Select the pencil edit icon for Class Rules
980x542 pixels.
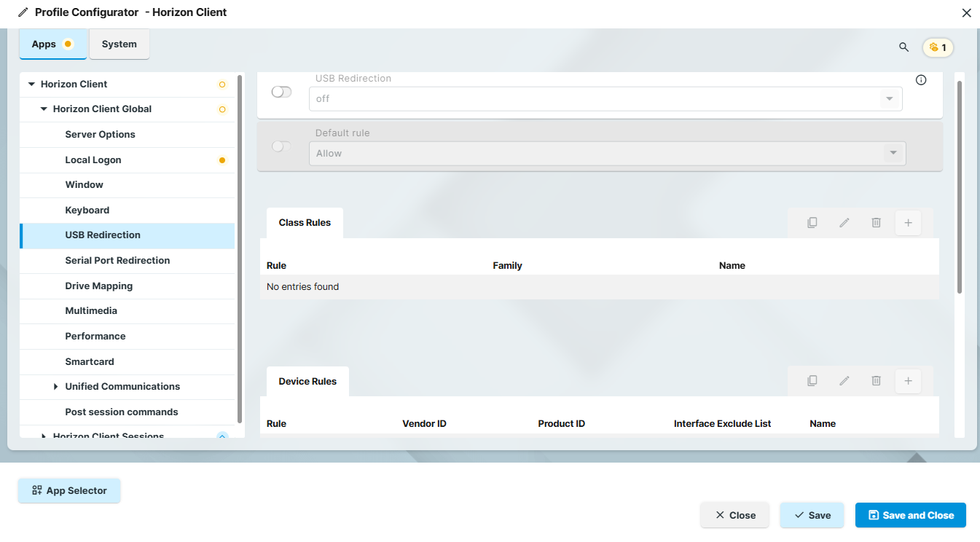pyautogui.click(x=844, y=222)
